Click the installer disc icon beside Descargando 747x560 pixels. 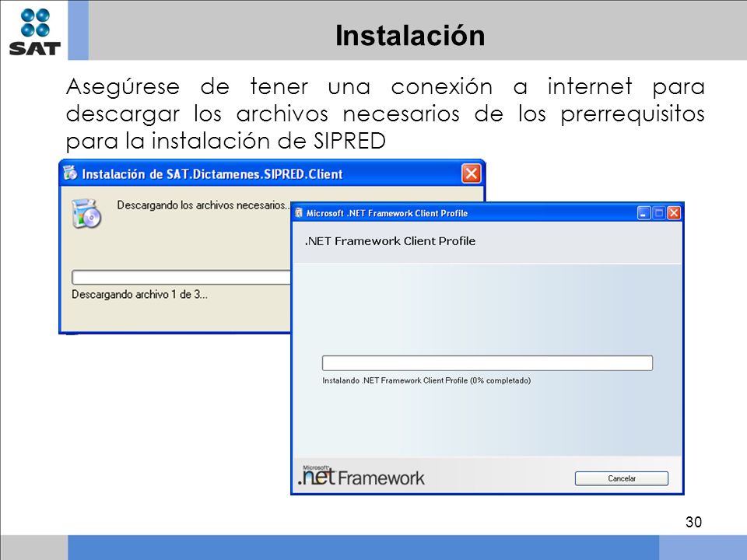point(86,213)
